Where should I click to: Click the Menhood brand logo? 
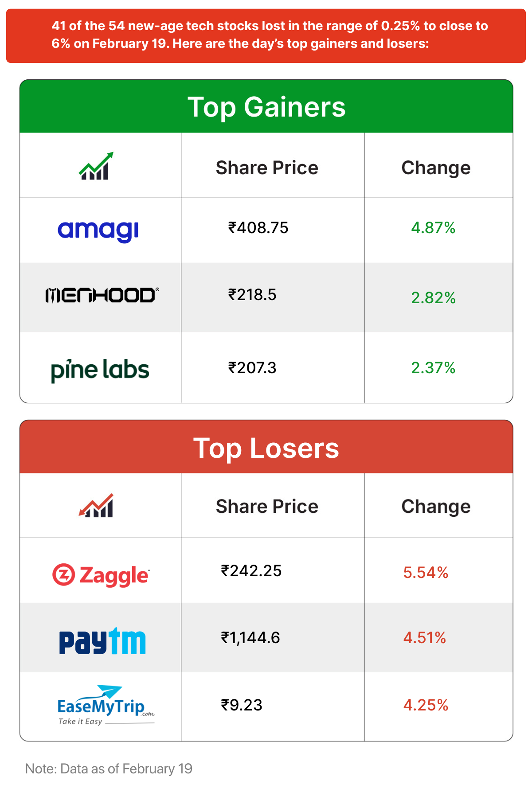[x=102, y=295]
